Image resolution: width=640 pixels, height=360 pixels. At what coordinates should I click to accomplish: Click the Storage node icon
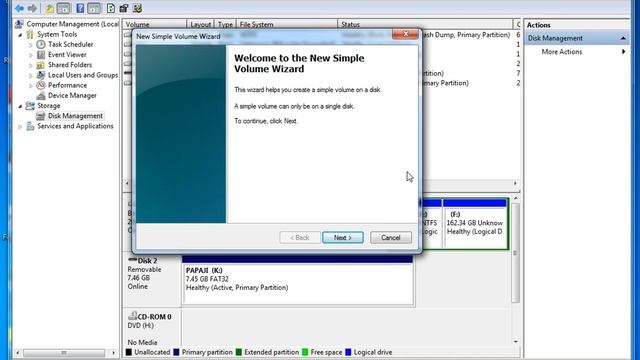coord(30,106)
